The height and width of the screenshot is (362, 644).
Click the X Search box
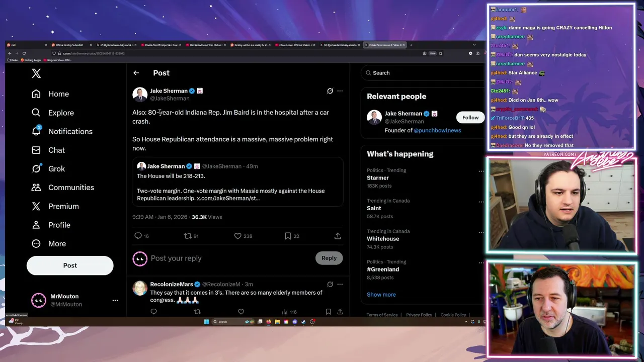click(423, 73)
